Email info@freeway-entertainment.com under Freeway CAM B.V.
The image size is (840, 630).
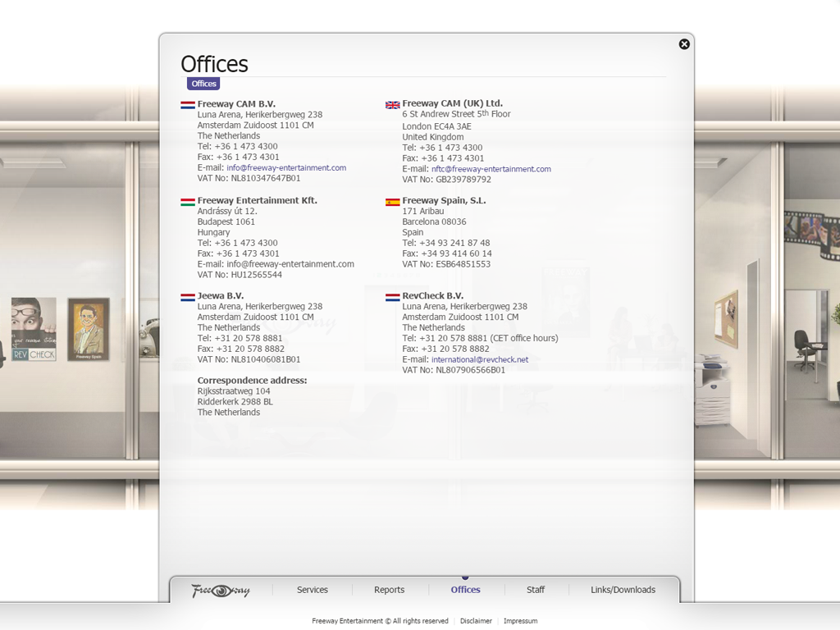286,167
